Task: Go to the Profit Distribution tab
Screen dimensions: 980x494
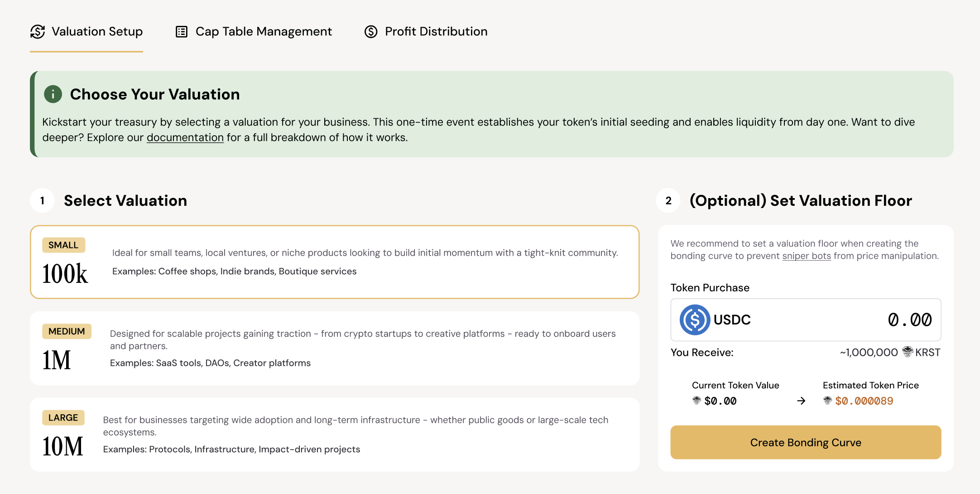Action: click(426, 32)
